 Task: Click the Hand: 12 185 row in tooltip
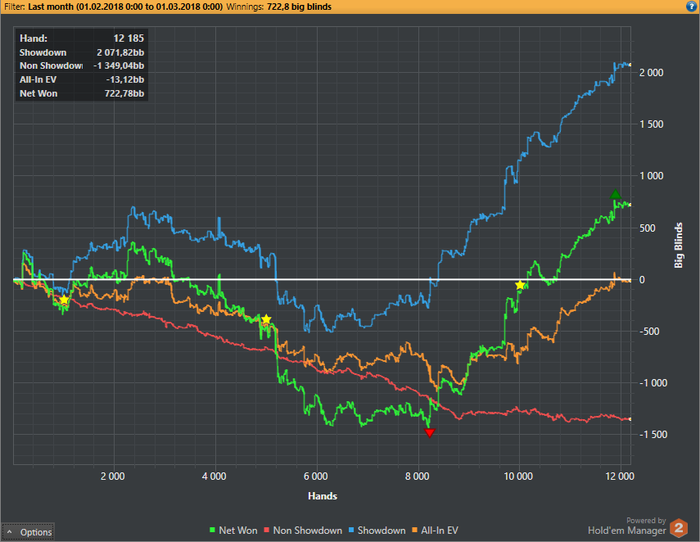[82, 38]
